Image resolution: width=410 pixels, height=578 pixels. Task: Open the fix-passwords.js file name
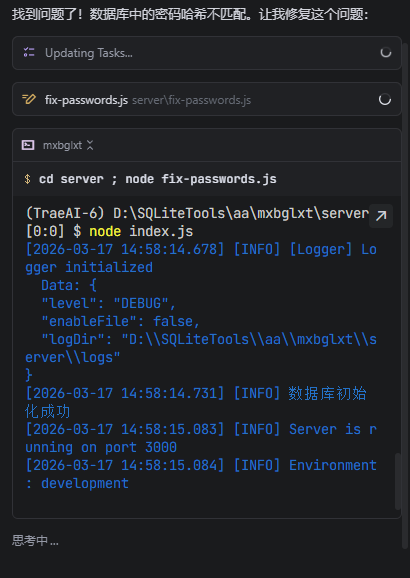click(x=86, y=100)
